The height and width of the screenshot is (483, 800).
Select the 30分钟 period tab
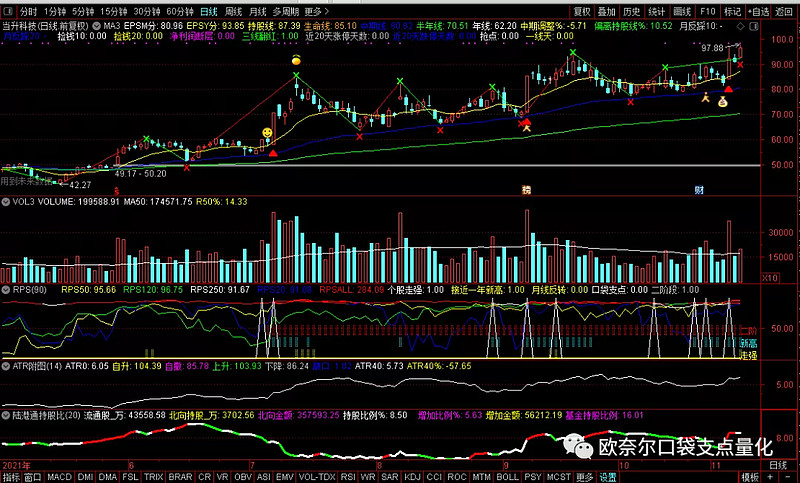[x=147, y=11]
